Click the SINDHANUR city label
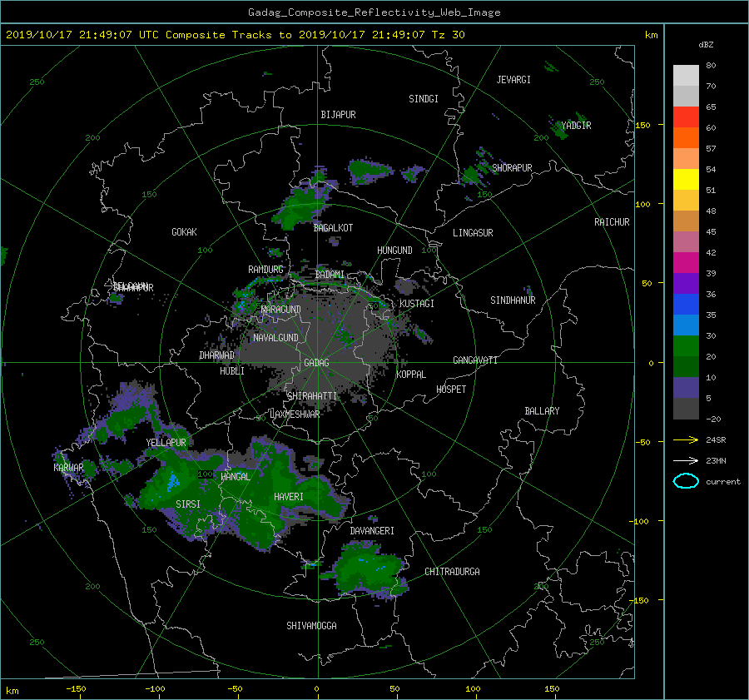The width and height of the screenshot is (749, 700). (x=513, y=300)
